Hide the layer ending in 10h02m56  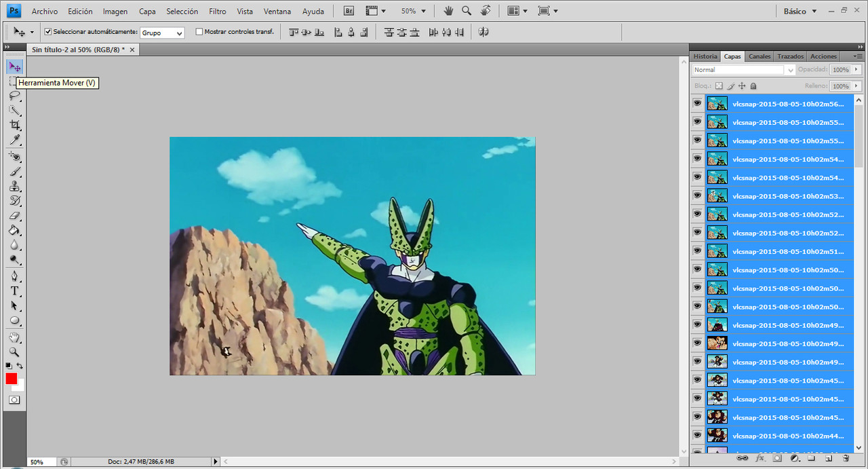pos(697,103)
